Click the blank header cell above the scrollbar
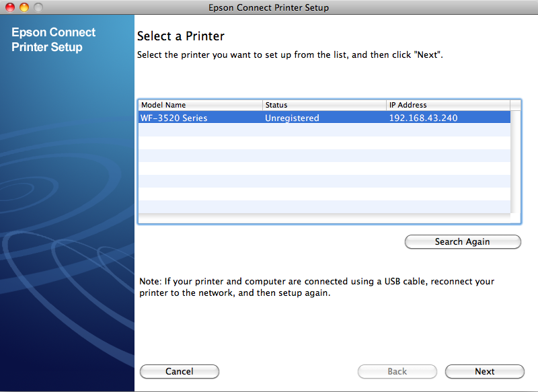The image size is (538, 392). [x=516, y=105]
